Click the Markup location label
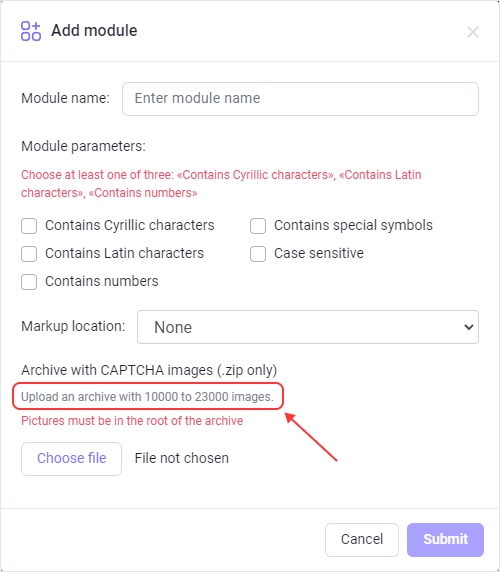The height and width of the screenshot is (572, 500). [73, 326]
